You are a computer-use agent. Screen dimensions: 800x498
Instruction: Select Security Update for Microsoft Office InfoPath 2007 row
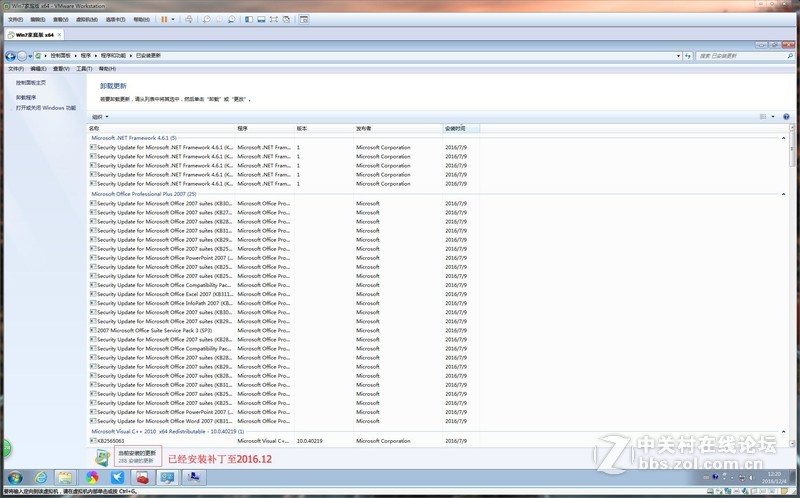(284, 303)
